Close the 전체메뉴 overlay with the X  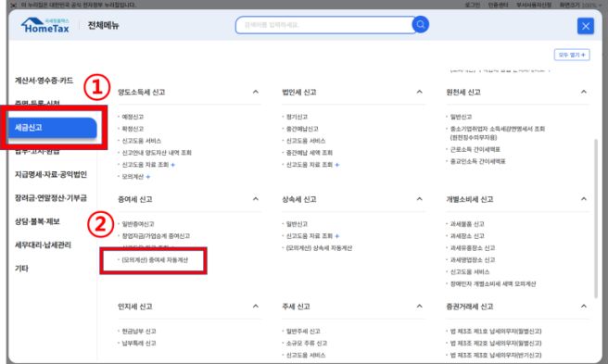click(x=586, y=26)
